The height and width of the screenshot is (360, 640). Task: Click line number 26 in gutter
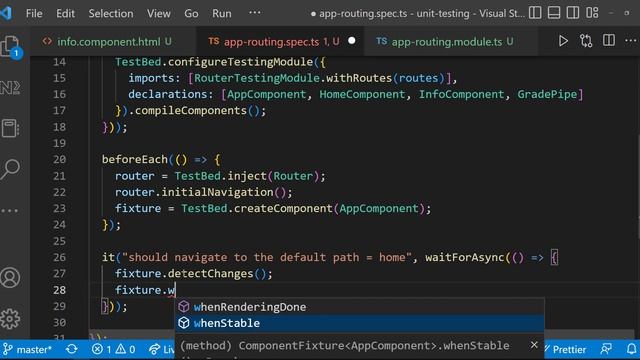tap(59, 258)
